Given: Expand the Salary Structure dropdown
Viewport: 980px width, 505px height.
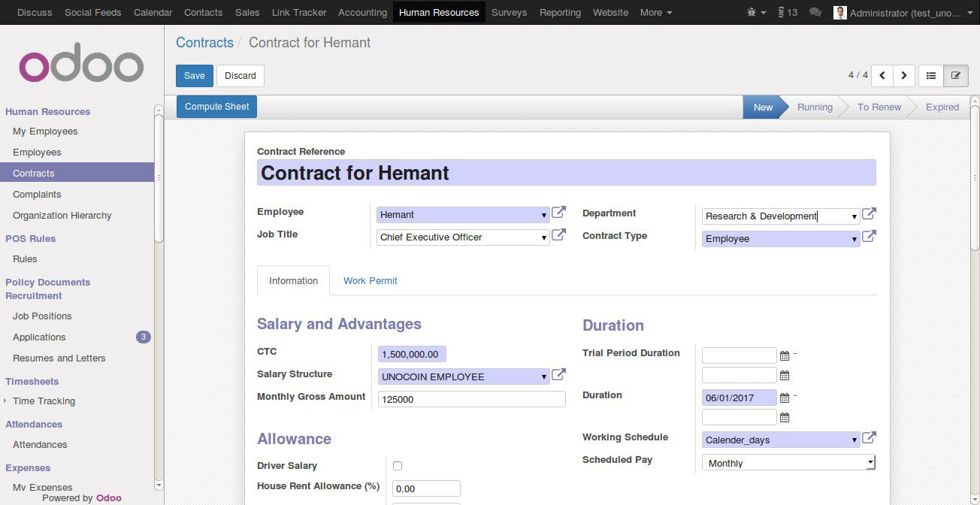Looking at the screenshot, I should [x=544, y=377].
